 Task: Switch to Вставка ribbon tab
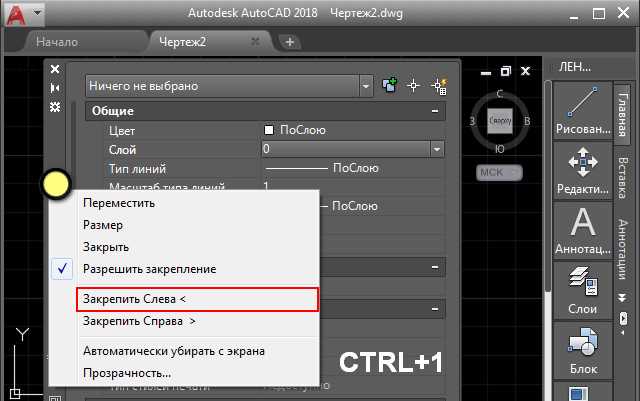pos(622,178)
